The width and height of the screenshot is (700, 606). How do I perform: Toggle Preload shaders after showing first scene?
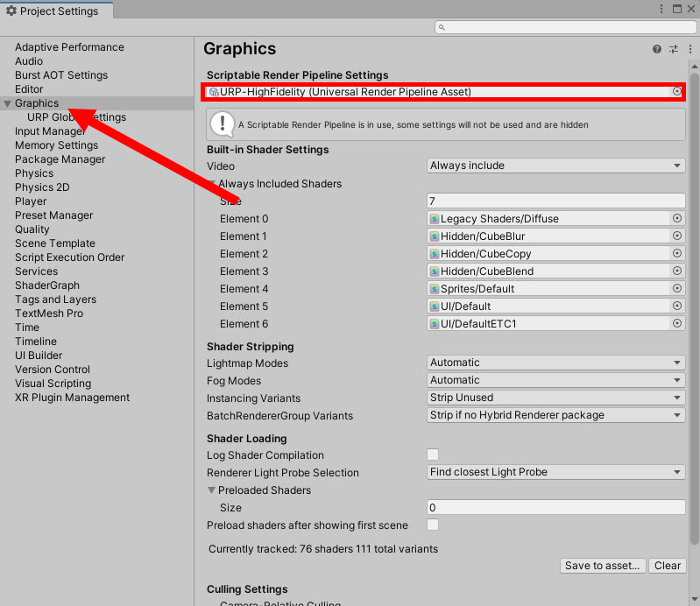tap(433, 525)
